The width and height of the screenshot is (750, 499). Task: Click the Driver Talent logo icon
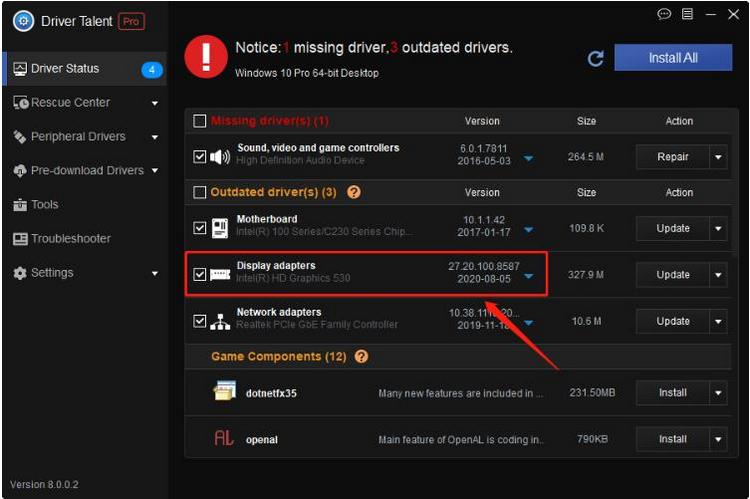point(23,21)
